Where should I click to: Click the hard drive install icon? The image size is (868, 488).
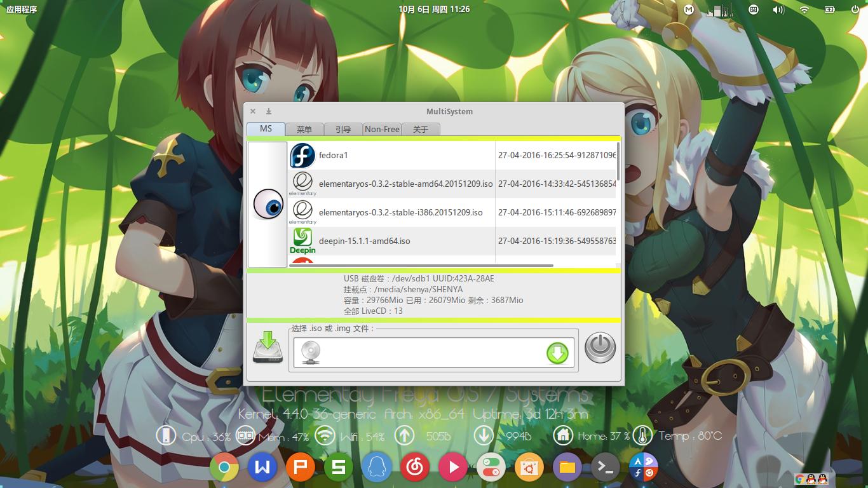268,348
